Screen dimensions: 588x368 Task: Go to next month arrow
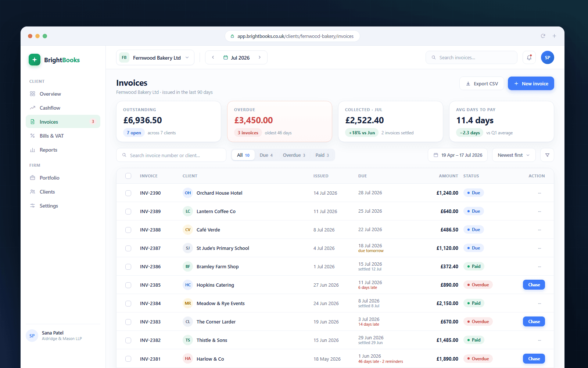(x=259, y=57)
